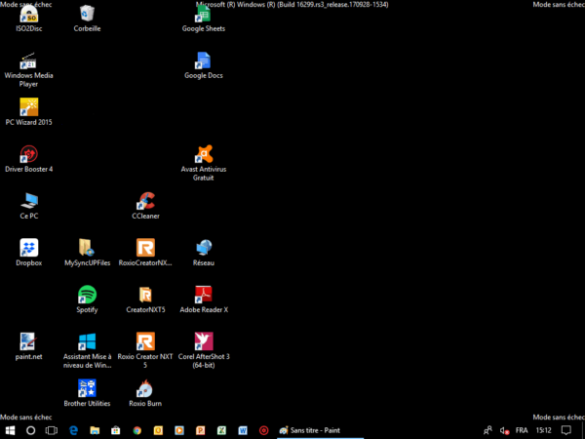Switch to the Sans titre - Paint window
The width and height of the screenshot is (585, 439).
[x=320, y=430]
